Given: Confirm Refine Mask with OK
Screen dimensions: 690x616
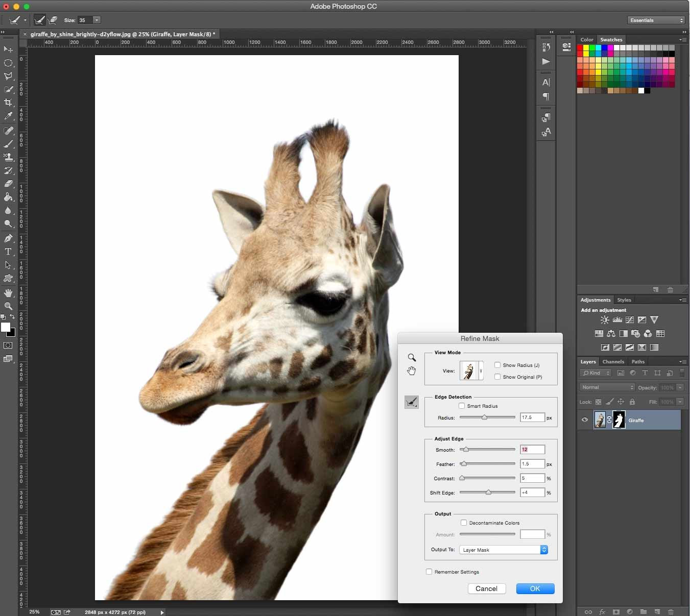Looking at the screenshot, I should [x=535, y=588].
